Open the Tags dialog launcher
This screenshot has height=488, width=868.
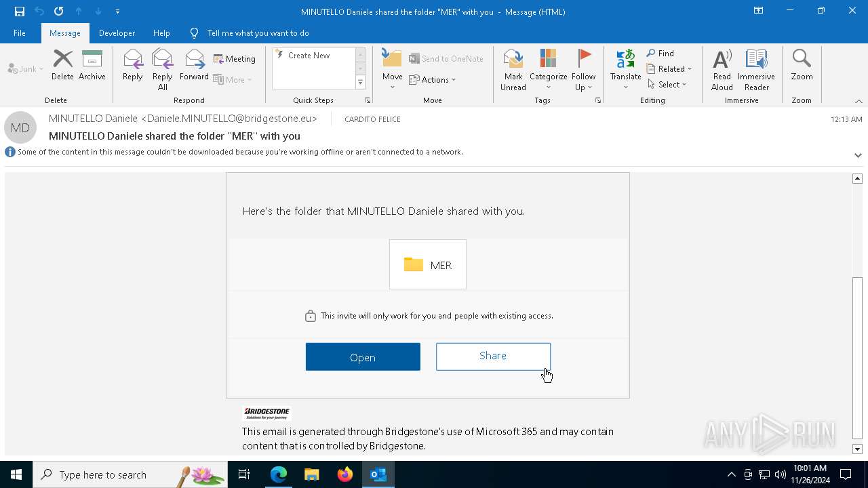point(598,100)
